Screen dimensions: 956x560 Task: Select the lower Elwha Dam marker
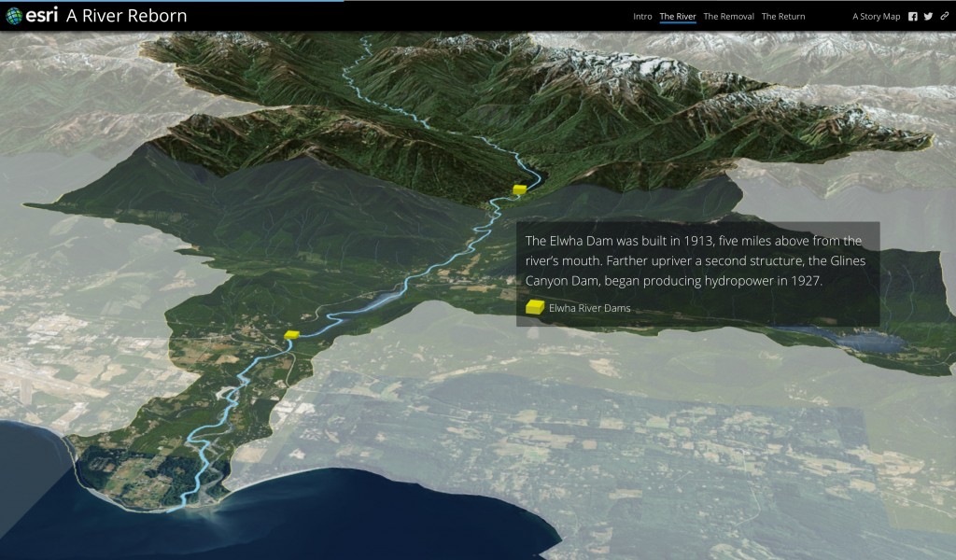pos(292,334)
